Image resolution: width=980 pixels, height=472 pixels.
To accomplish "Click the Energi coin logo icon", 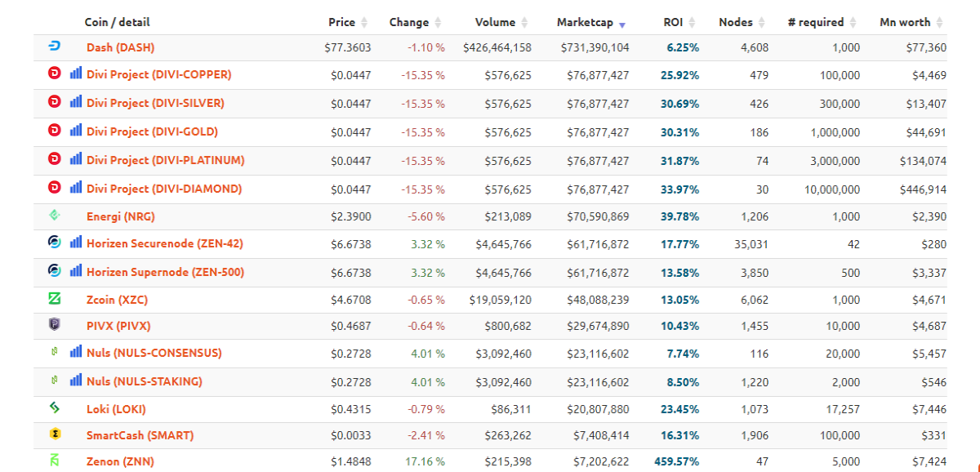I will [55, 216].
